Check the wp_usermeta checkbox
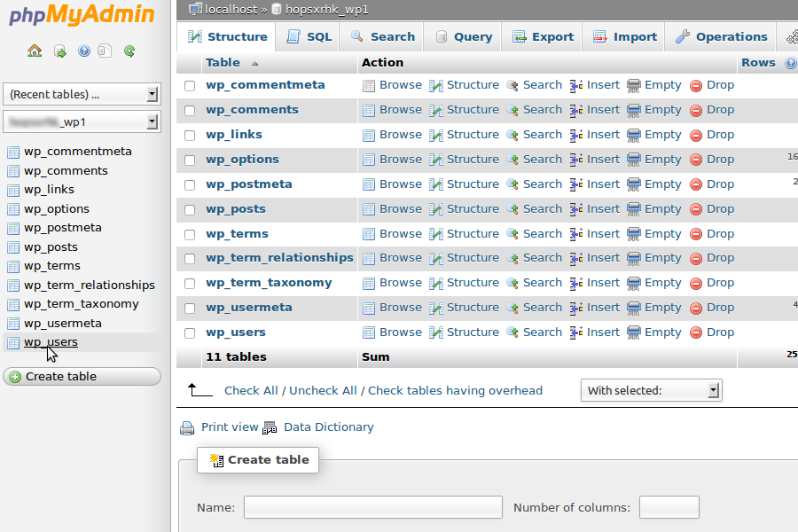Viewport: 798px width, 532px height. pos(190,309)
